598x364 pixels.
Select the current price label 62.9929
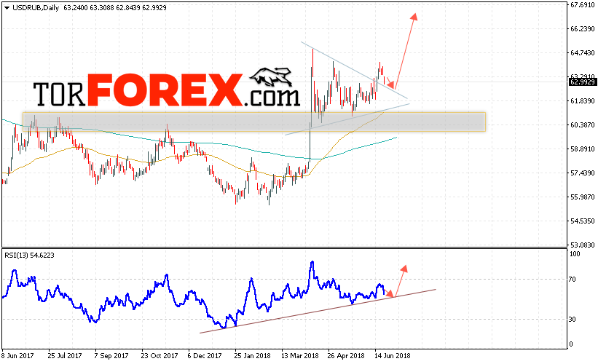[x=583, y=82]
